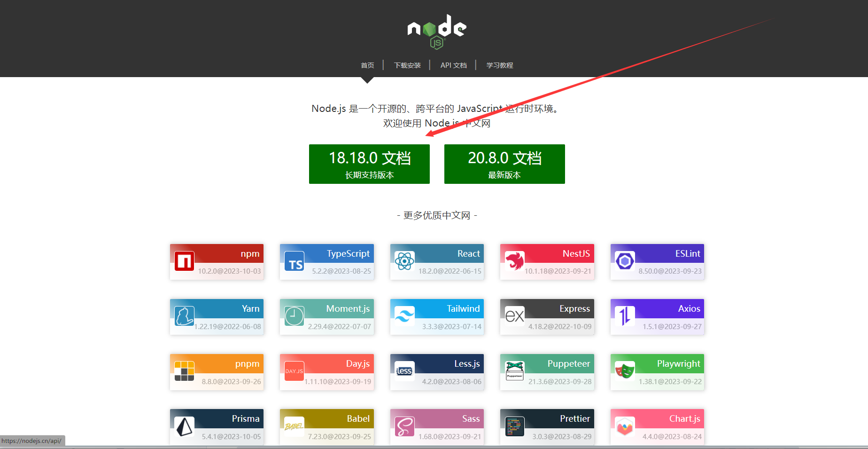
Task: Click the Node.js logo in header
Action: pyautogui.click(x=436, y=31)
